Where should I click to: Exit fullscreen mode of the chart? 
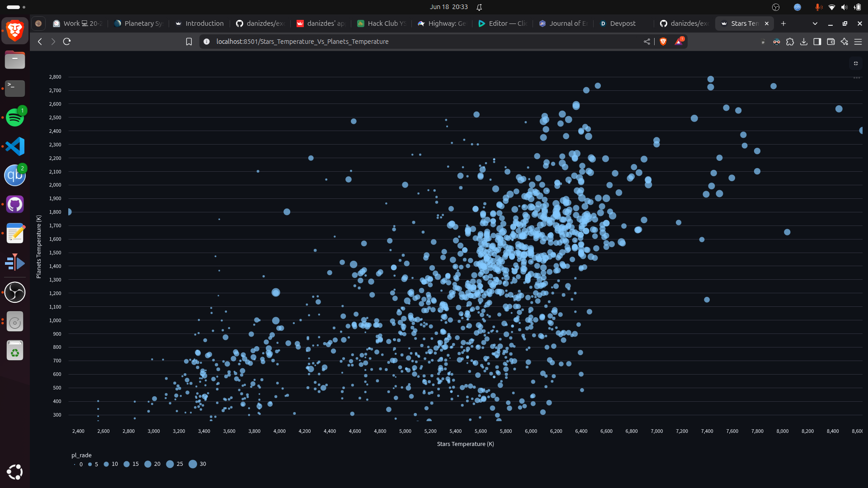pos(855,64)
